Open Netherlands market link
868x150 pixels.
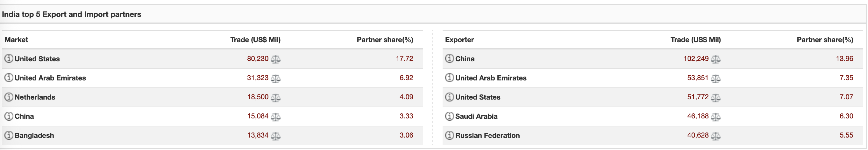tap(35, 97)
